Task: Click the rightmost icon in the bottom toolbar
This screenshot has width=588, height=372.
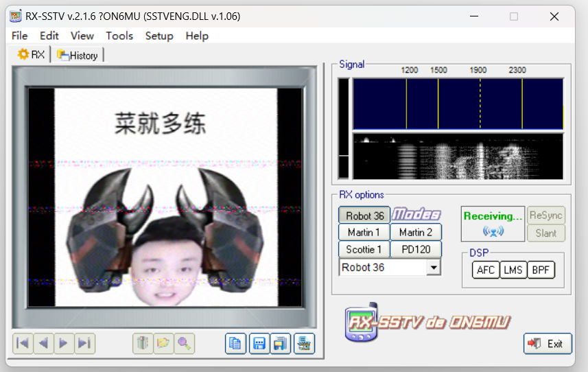Action: [304, 343]
